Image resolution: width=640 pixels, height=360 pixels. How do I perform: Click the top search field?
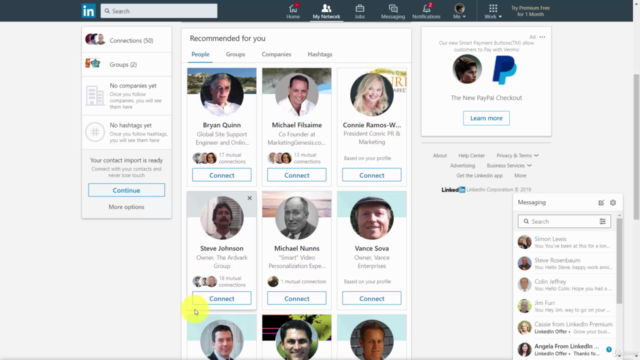159,11
